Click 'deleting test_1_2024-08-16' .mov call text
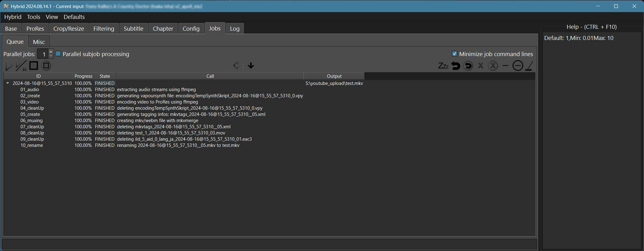 (171, 133)
